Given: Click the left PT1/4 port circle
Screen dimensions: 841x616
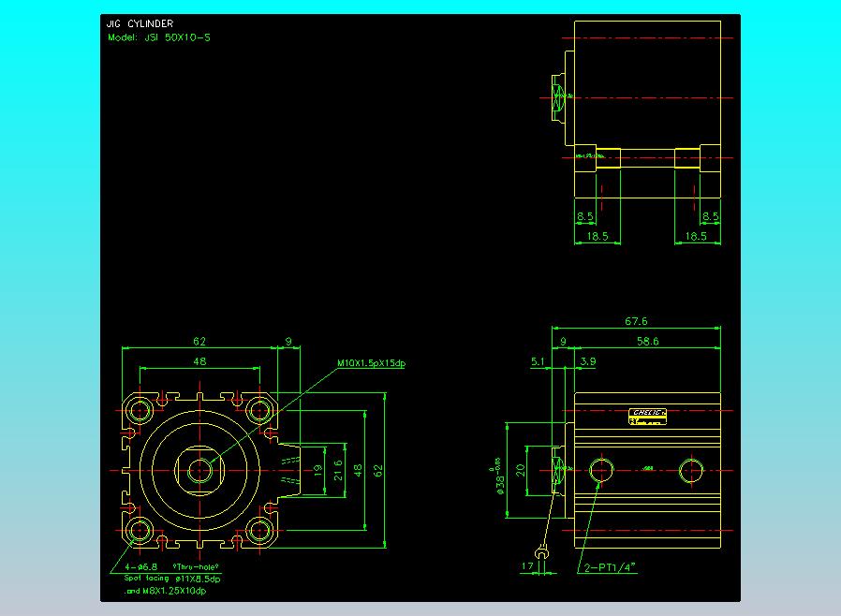Looking at the screenshot, I should 599,470.
